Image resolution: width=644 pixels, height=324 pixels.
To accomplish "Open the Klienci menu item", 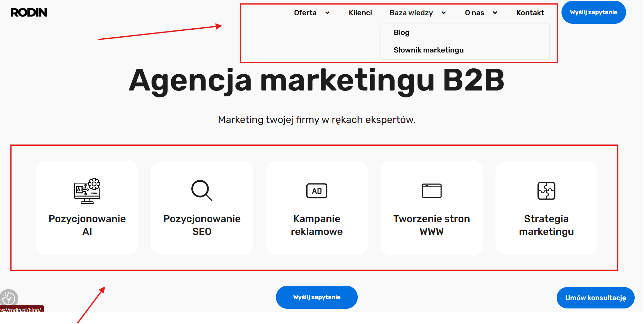I will pyautogui.click(x=360, y=13).
